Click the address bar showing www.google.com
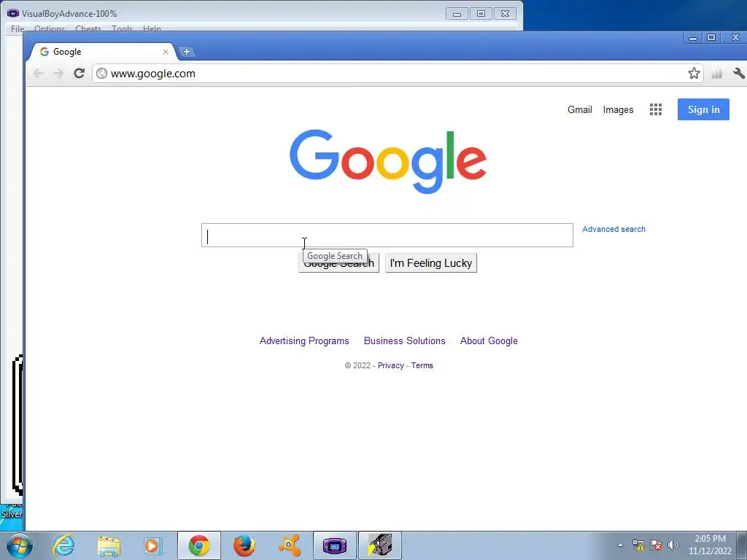This screenshot has height=560, width=747. tap(398, 74)
